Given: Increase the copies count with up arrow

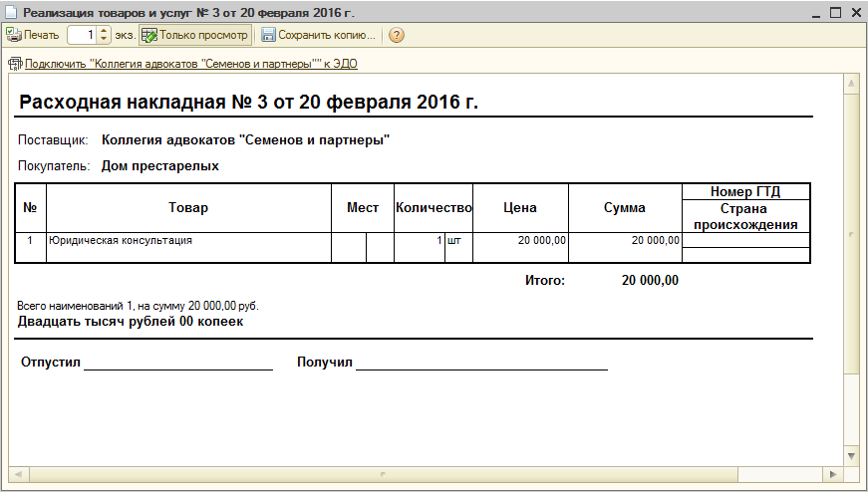Looking at the screenshot, I should [x=104, y=31].
